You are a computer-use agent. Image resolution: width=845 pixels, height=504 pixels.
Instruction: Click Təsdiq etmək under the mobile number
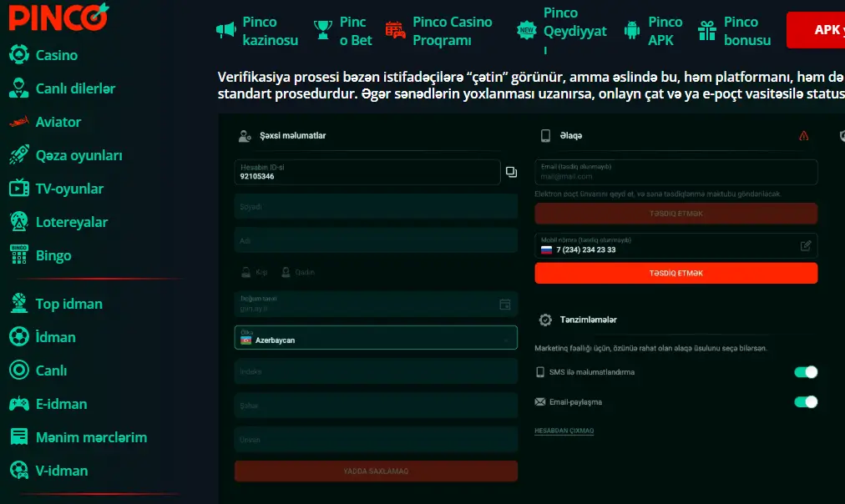pos(675,273)
